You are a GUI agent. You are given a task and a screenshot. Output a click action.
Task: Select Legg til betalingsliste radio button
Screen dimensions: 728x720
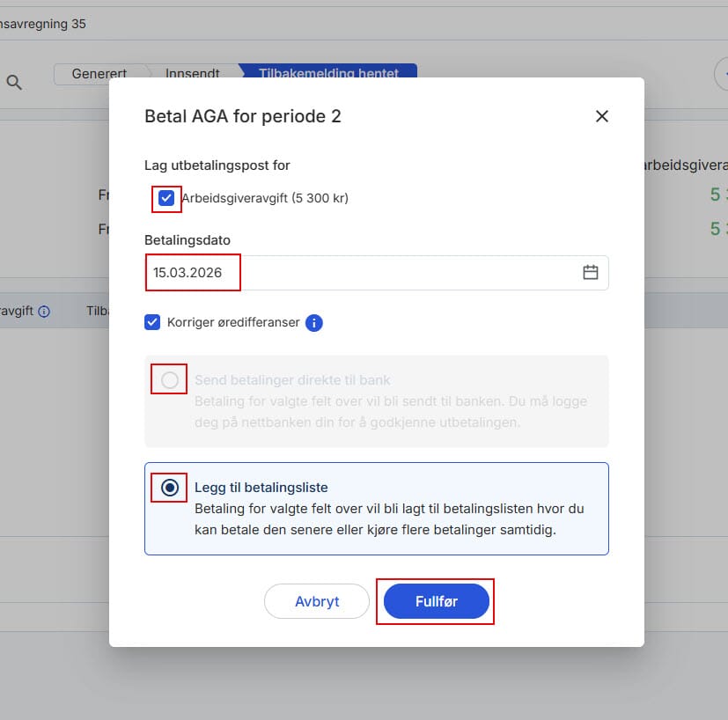[170, 488]
